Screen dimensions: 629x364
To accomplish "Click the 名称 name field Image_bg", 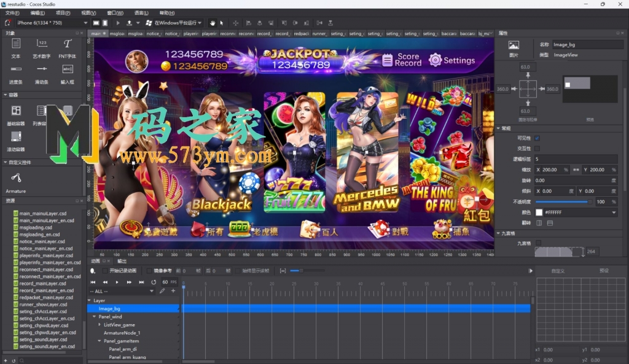I will click(x=587, y=44).
